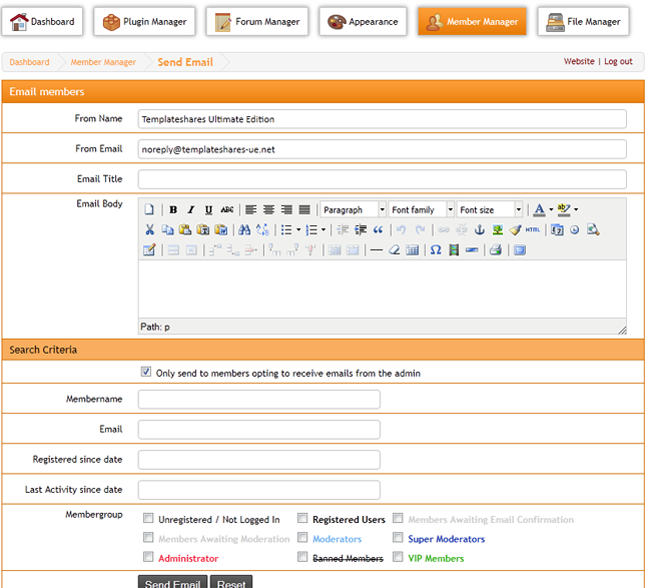The width and height of the screenshot is (647, 588).
Task: Justify text fully in editor
Action: 305,210
